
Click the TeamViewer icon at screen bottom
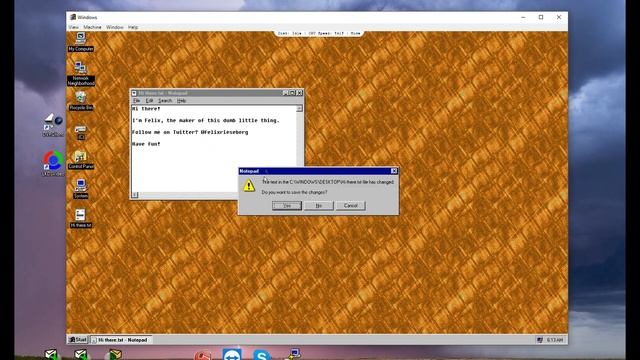click(x=232, y=354)
